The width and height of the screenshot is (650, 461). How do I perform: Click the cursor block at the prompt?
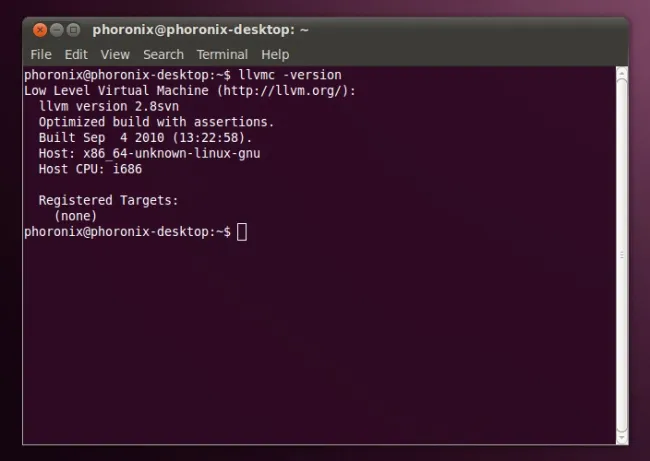point(242,231)
